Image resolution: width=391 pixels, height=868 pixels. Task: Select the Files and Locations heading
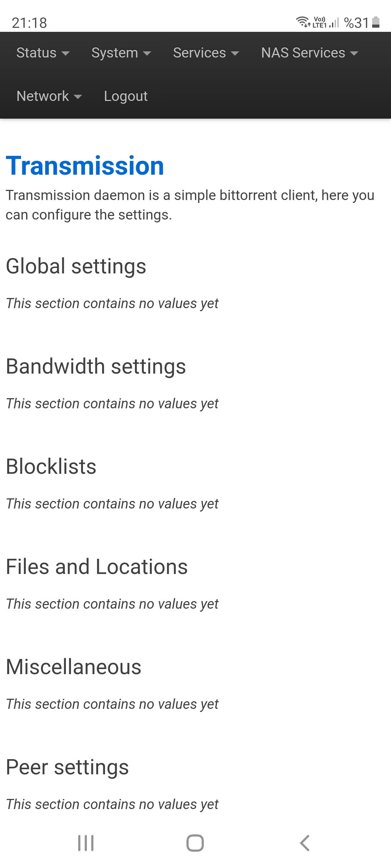[97, 567]
